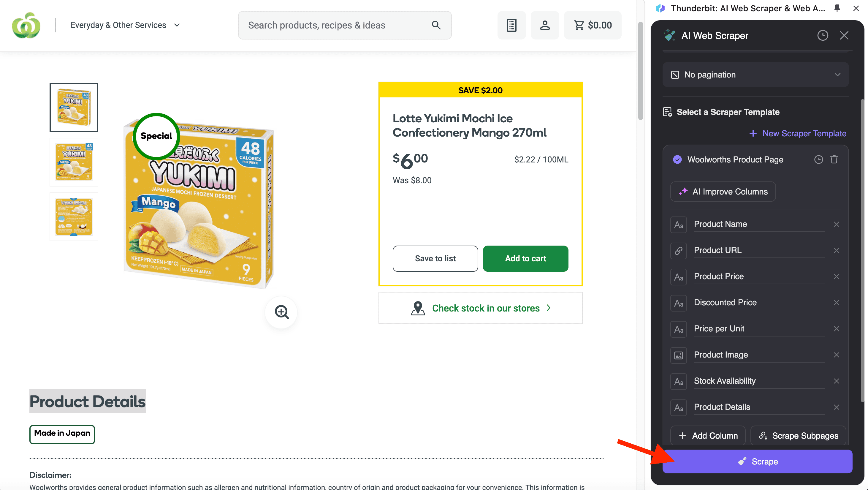Focus the product search field
The image size is (868, 490).
click(337, 25)
